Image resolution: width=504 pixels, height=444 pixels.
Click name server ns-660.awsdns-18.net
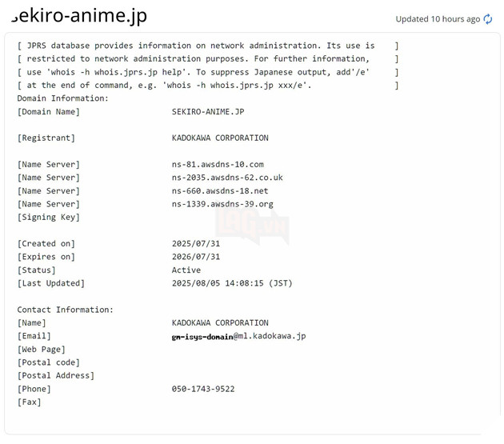[x=220, y=191]
